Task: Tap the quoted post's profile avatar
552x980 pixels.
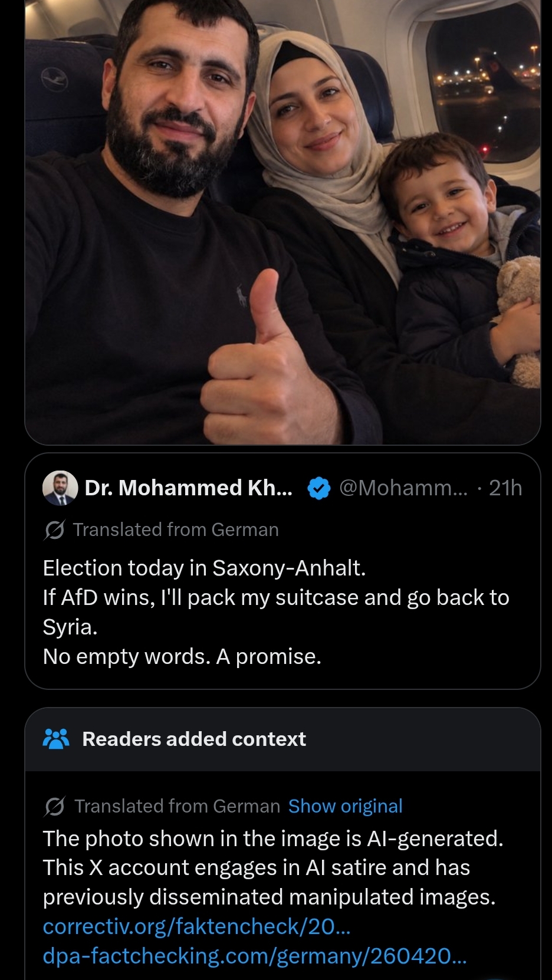Action: [x=60, y=488]
